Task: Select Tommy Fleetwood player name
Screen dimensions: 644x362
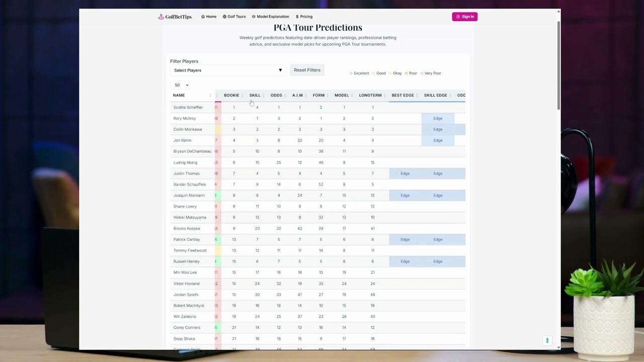Action: click(x=190, y=250)
